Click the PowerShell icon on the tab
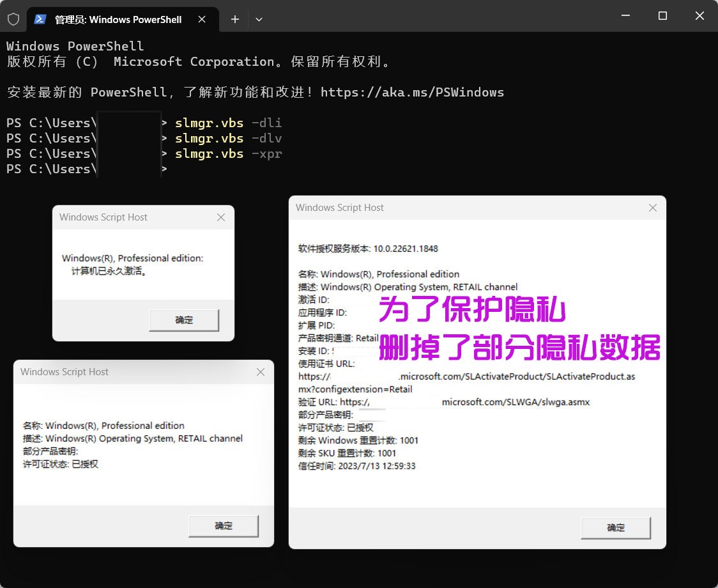The width and height of the screenshot is (718, 588). click(40, 19)
